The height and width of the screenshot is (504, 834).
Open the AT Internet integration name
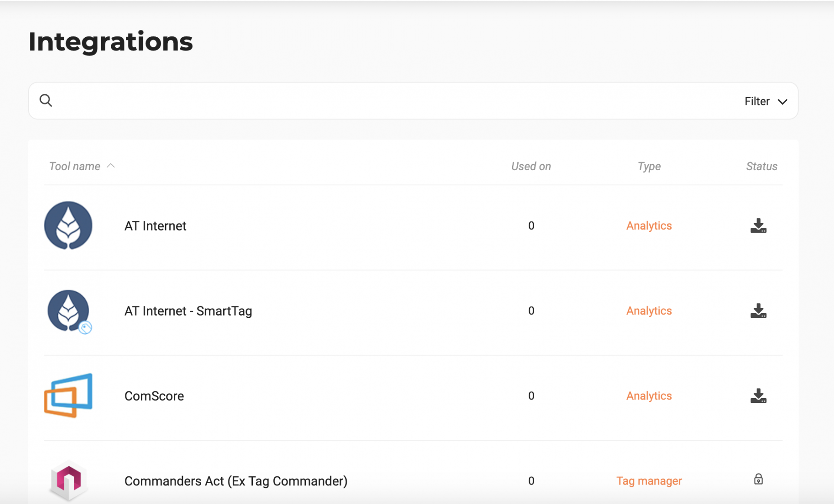click(155, 226)
